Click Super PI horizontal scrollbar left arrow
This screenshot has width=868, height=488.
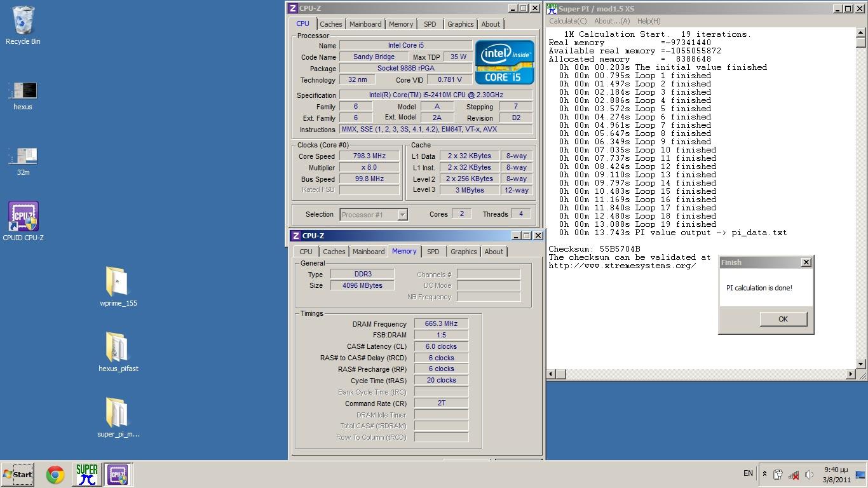[552, 374]
